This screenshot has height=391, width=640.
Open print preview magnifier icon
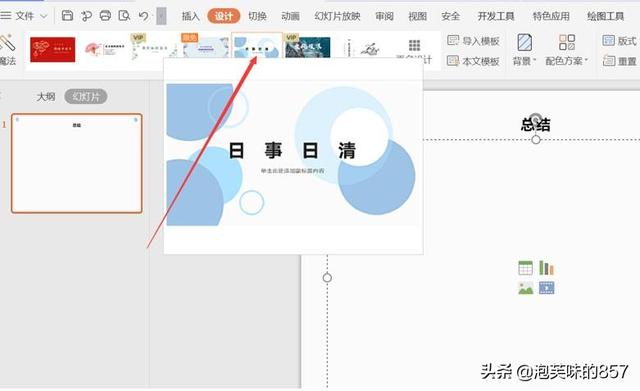(x=124, y=16)
